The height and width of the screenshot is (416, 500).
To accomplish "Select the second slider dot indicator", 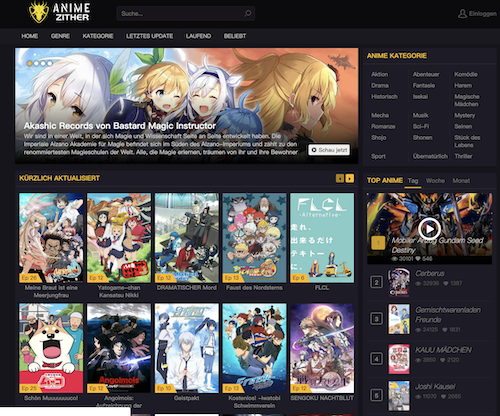I will click(36, 63).
